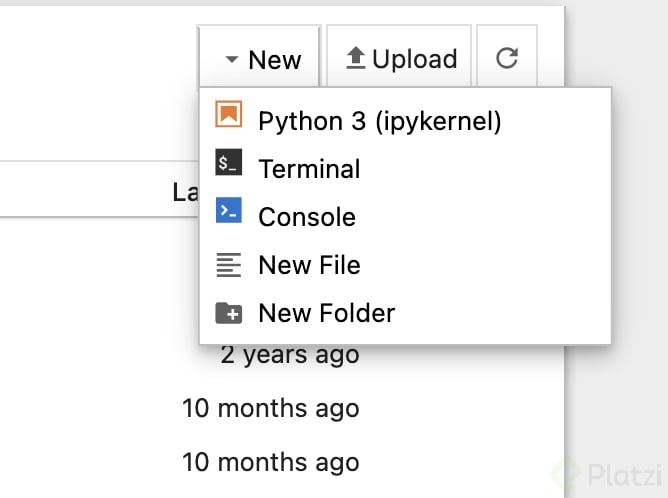This screenshot has height=498, width=668.
Task: Click the partially hidden Last Modified header
Action: [x=186, y=192]
